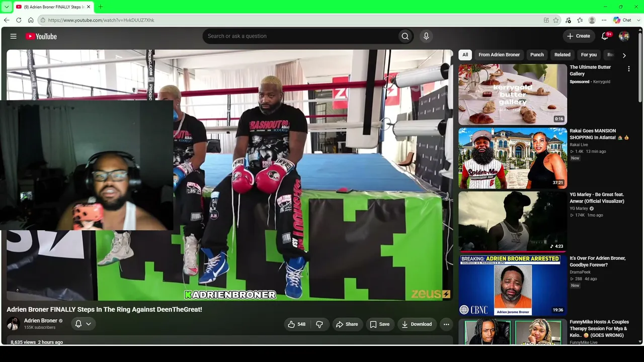Open 'It's Over For Adrien Broner' title

(x=598, y=261)
